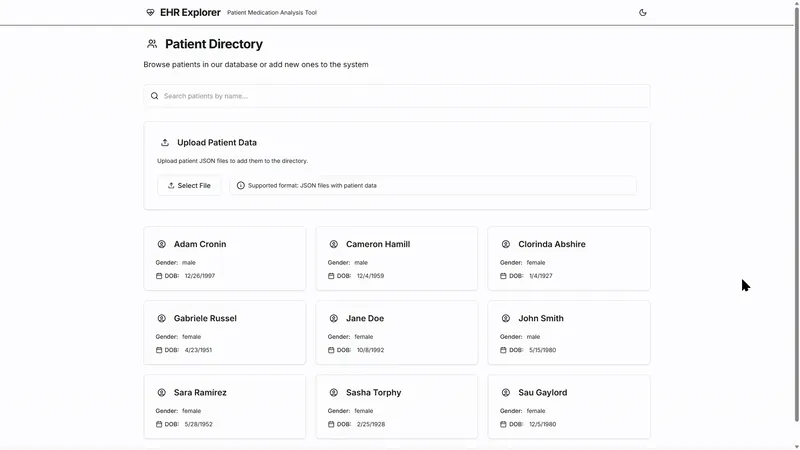The height and width of the screenshot is (450, 800).
Task: Click the calendar icon on Adam Cronin's DOB
Action: click(x=159, y=276)
